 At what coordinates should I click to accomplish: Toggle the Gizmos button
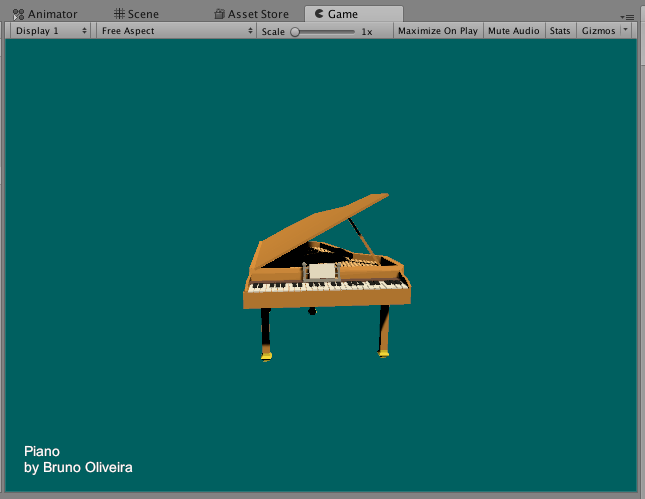(598, 31)
